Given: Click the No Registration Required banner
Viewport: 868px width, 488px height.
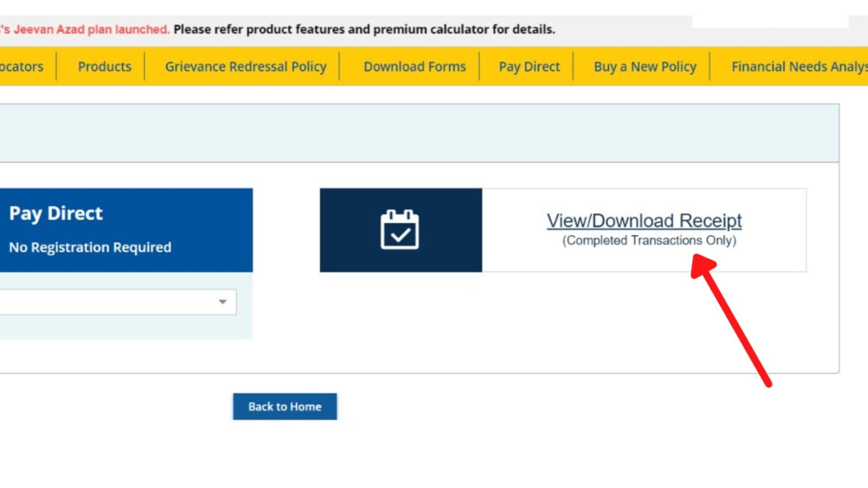Looking at the screenshot, I should (90, 247).
